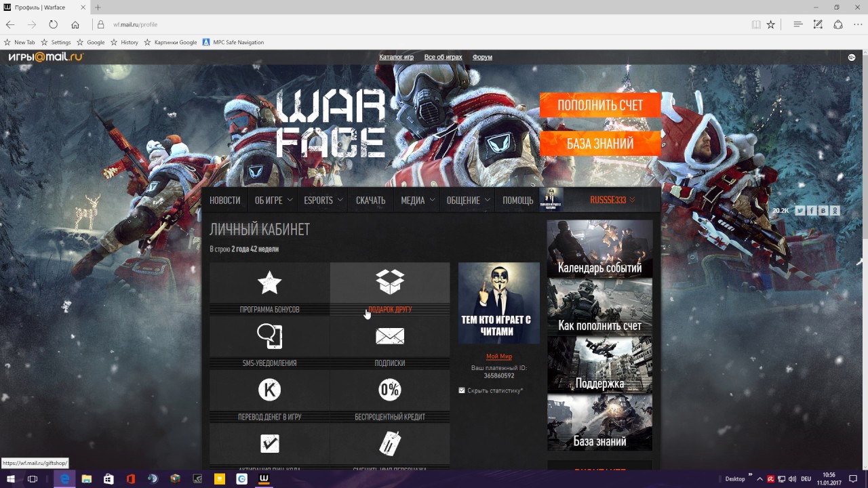This screenshot has height=488, width=868.
Task: Click the profile avatar image
Action: 499,303
